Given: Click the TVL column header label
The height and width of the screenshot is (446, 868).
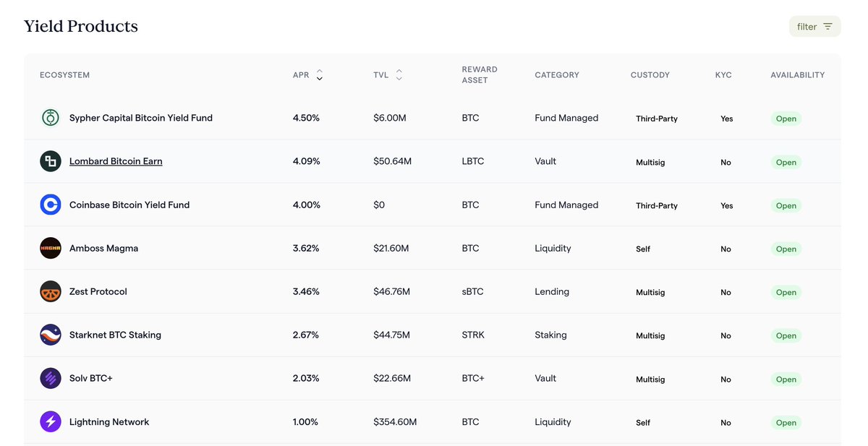Looking at the screenshot, I should 381,75.
